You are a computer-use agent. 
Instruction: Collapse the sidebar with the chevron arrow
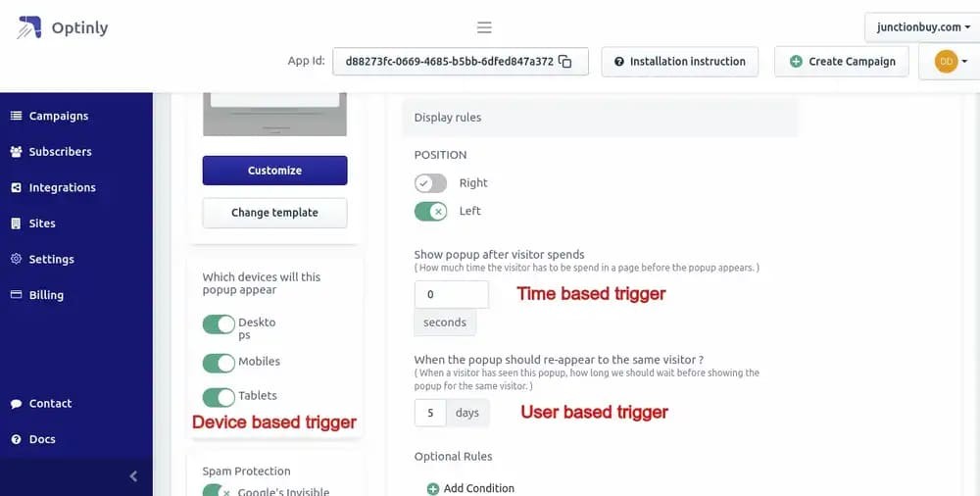coord(133,476)
